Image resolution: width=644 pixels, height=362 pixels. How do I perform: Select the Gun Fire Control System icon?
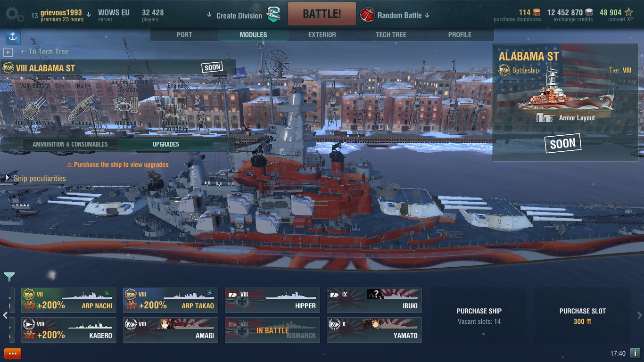[x=128, y=108]
